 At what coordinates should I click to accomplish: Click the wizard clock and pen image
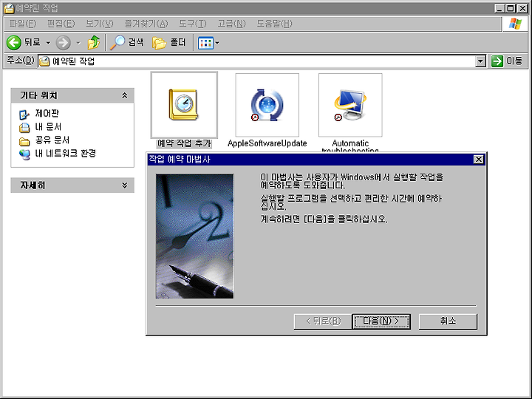[195, 236]
